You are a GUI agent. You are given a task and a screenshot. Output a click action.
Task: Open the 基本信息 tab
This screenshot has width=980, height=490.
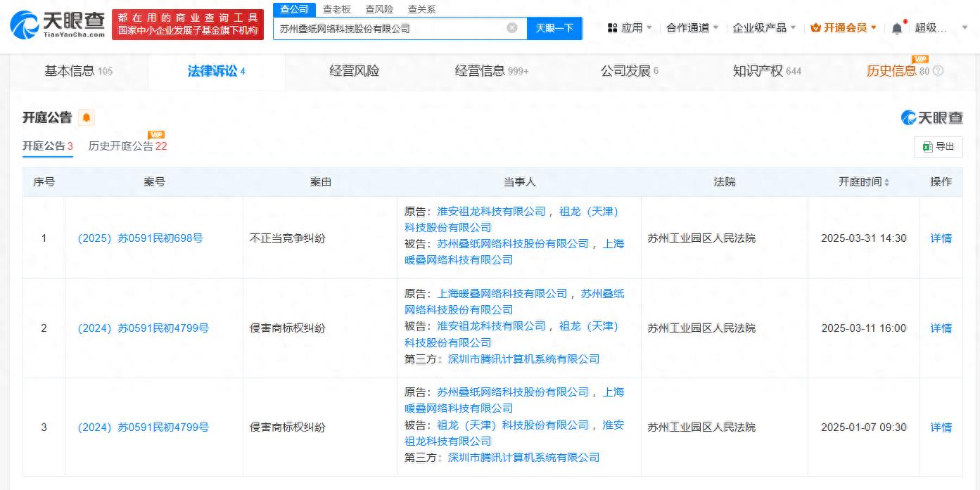click(x=78, y=71)
